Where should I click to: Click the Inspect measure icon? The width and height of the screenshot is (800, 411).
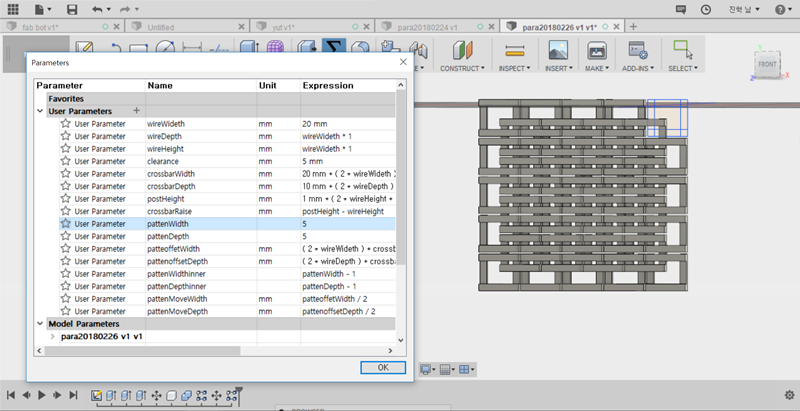(515, 49)
